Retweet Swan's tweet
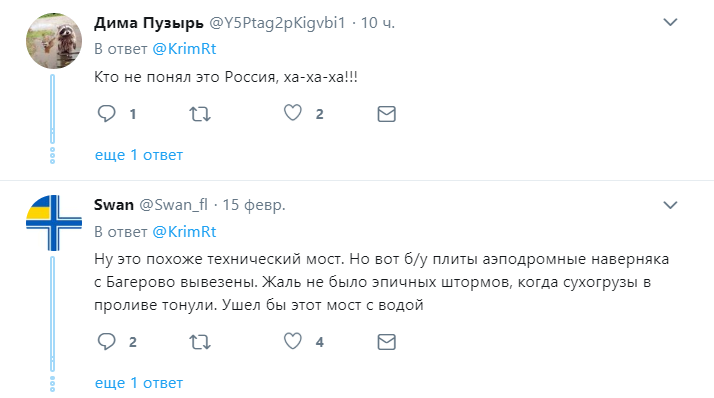The width and height of the screenshot is (714, 398). 200,342
